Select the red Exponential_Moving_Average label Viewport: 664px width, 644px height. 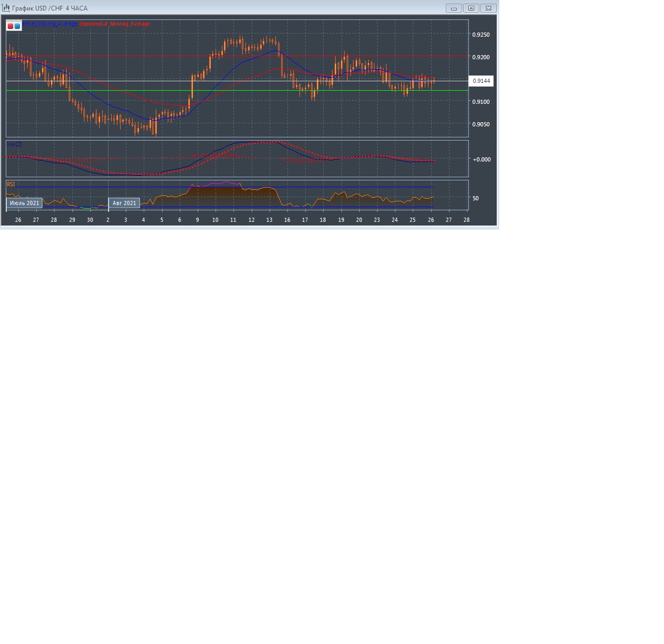[x=114, y=24]
